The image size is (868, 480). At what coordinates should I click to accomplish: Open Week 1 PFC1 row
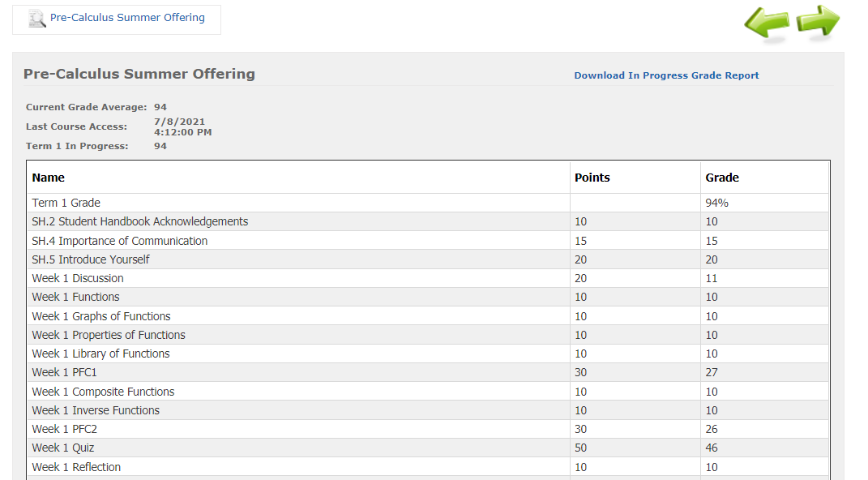(x=64, y=372)
